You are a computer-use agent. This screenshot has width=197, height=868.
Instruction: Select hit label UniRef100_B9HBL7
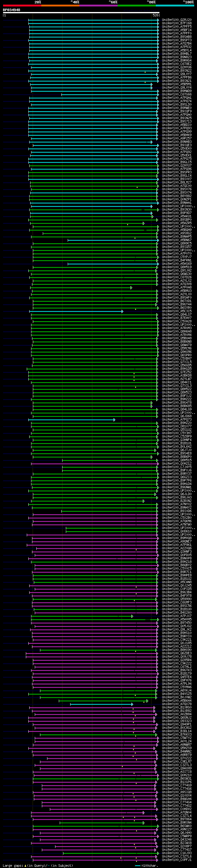coord(177,54)
